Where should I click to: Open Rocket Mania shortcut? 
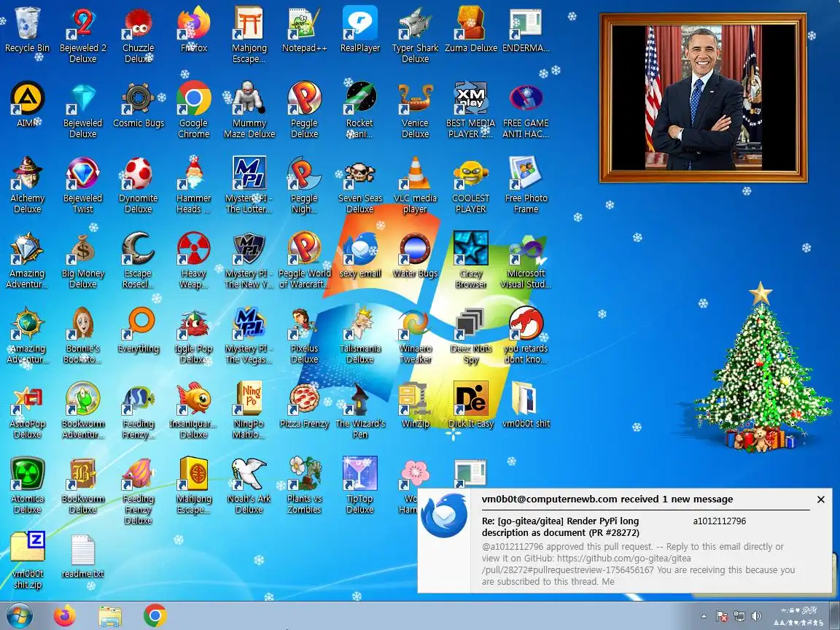(360, 110)
